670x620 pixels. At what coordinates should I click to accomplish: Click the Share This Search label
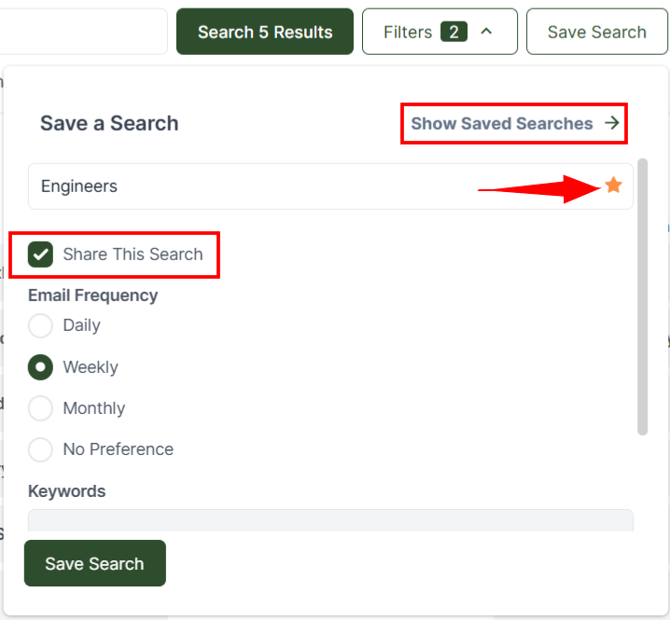[133, 254]
